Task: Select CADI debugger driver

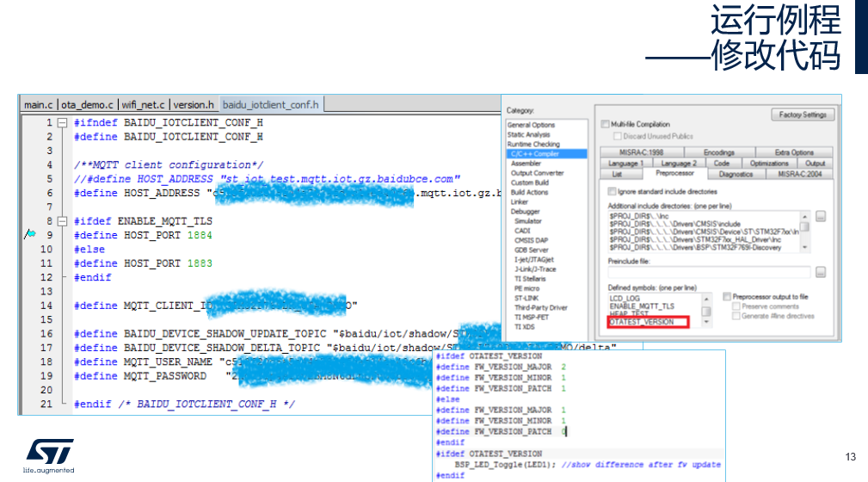Action: click(x=522, y=231)
